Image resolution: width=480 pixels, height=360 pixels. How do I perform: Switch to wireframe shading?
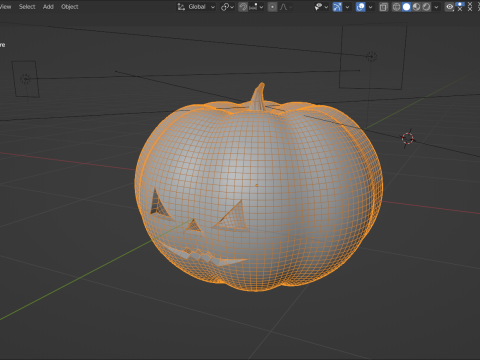396,7
